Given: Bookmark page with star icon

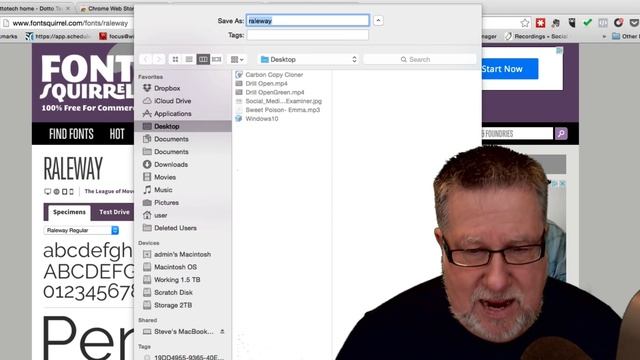Looking at the screenshot, I should pos(525,23).
